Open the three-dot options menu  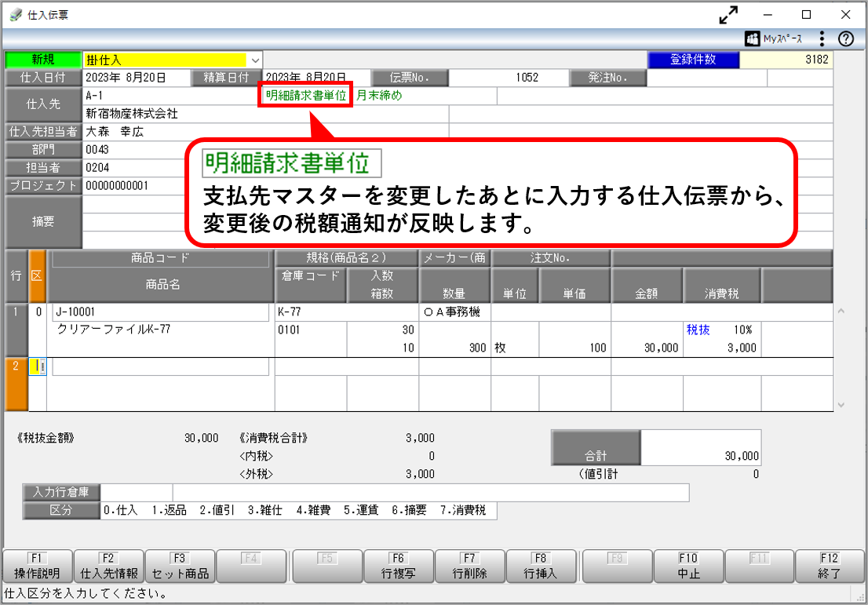pos(822,38)
